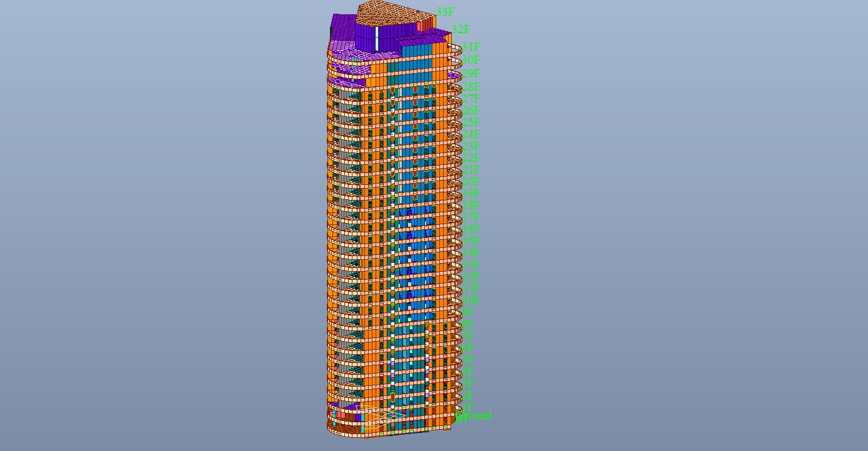Select the 22F level label
The image size is (868, 451).
click(x=471, y=158)
